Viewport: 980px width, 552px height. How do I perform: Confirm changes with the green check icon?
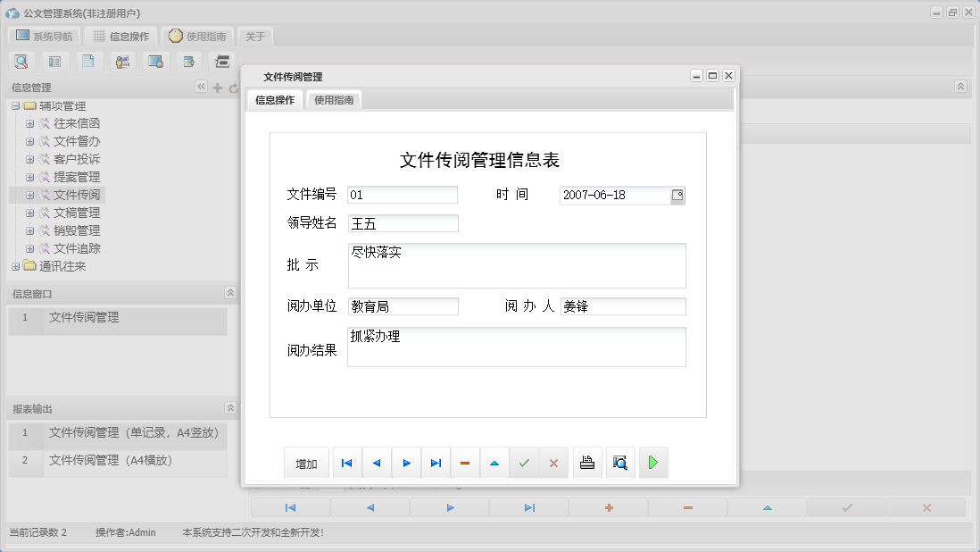pos(524,463)
